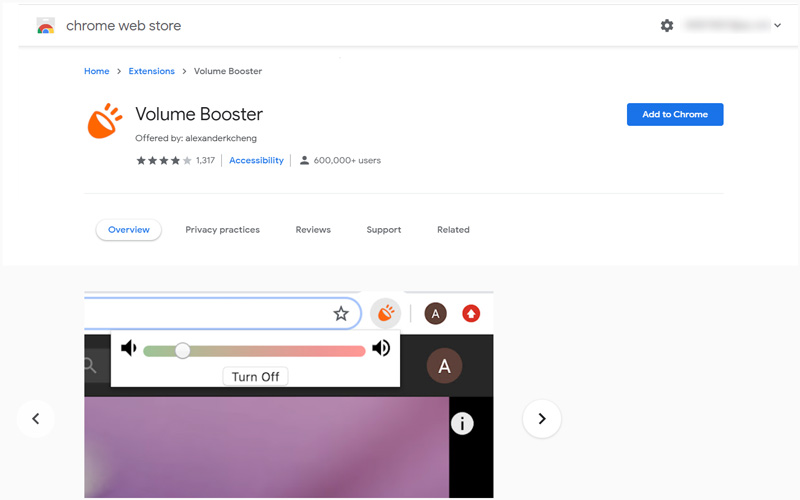The image size is (800, 500).
Task: Click the brown A profile avatar in toolbar
Action: (x=435, y=313)
